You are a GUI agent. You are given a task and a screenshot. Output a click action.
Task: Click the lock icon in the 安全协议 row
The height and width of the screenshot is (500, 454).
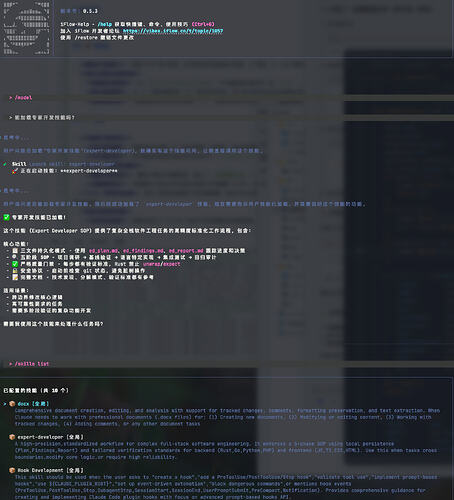[x=15, y=271]
